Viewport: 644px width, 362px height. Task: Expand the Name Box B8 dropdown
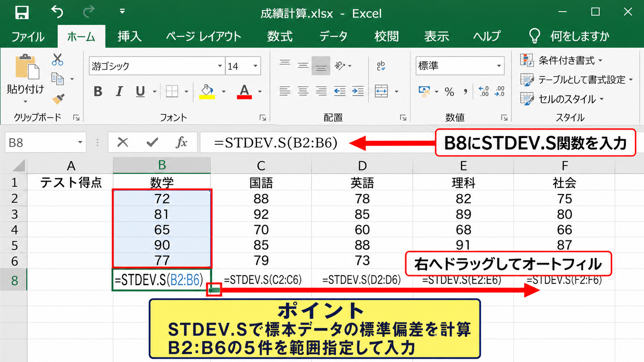[80, 142]
